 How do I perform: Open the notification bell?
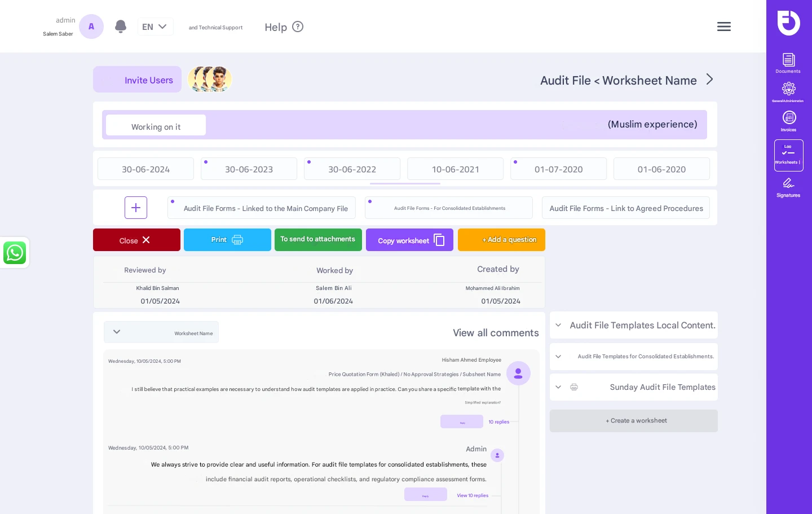[121, 27]
